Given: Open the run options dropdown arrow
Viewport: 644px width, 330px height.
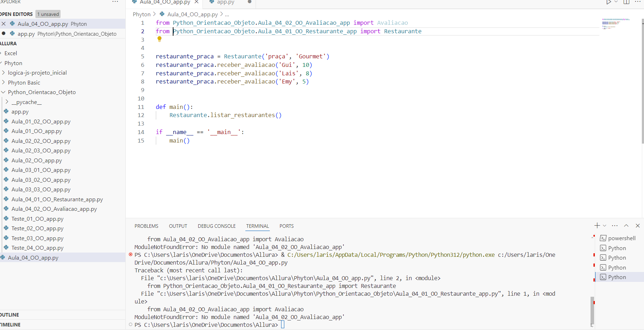Looking at the screenshot, I should coord(616,2).
